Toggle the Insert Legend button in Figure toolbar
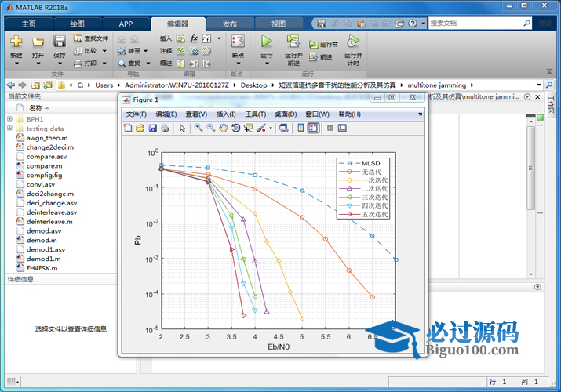561x392 pixels. coord(314,128)
